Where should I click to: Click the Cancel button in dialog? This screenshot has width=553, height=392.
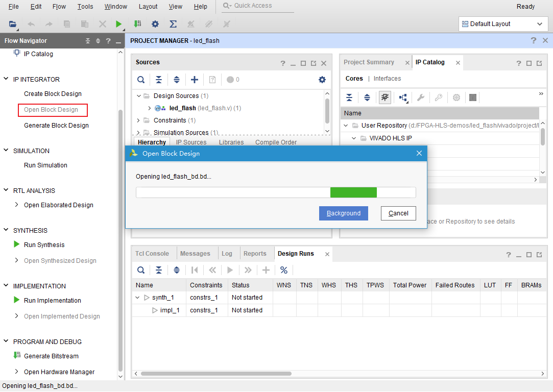tap(398, 213)
